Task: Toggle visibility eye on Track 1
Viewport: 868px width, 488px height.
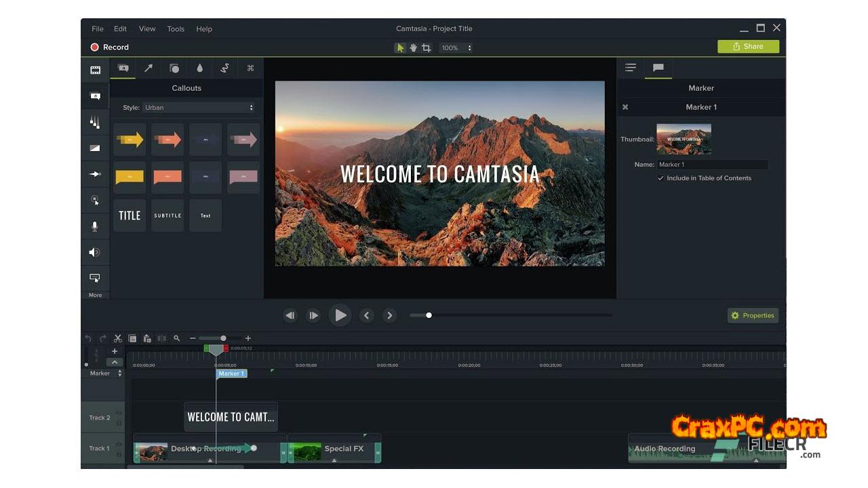Action: pos(119,444)
